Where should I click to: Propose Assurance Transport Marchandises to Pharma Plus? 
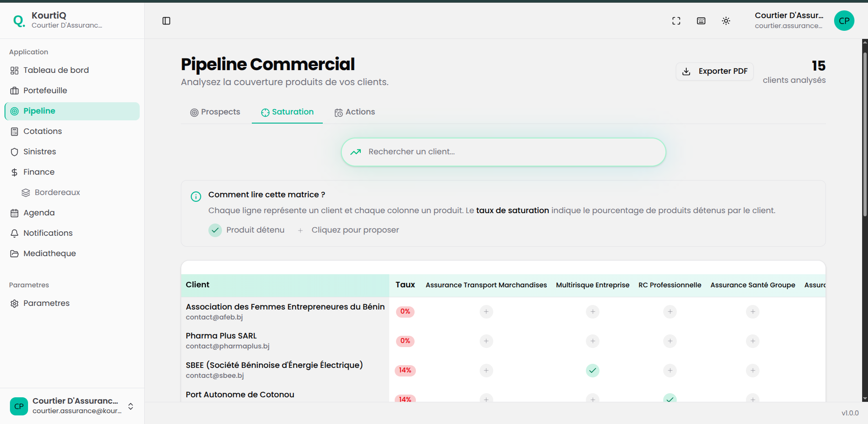[x=486, y=341]
